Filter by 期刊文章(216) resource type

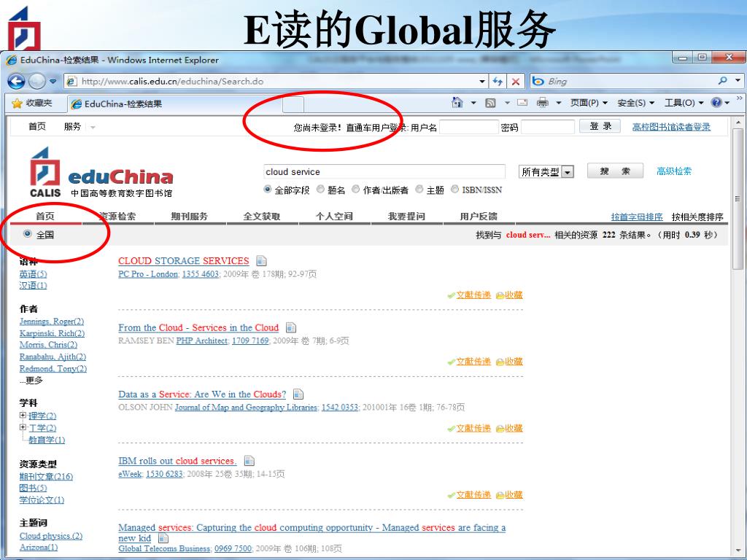[46, 476]
